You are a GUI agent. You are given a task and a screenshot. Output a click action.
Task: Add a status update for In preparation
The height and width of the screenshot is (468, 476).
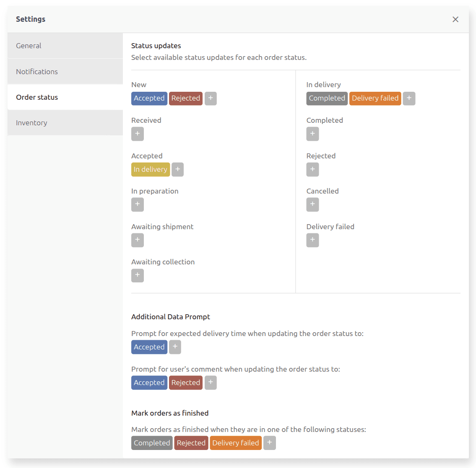pos(137,204)
